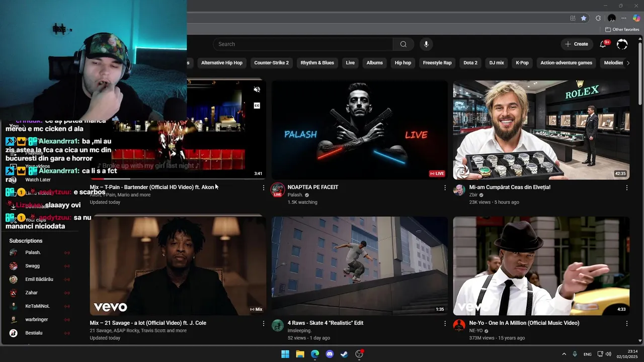This screenshot has width=644, height=362.
Task: Open more options for T-Pain Bartender mix
Action: coord(263,188)
